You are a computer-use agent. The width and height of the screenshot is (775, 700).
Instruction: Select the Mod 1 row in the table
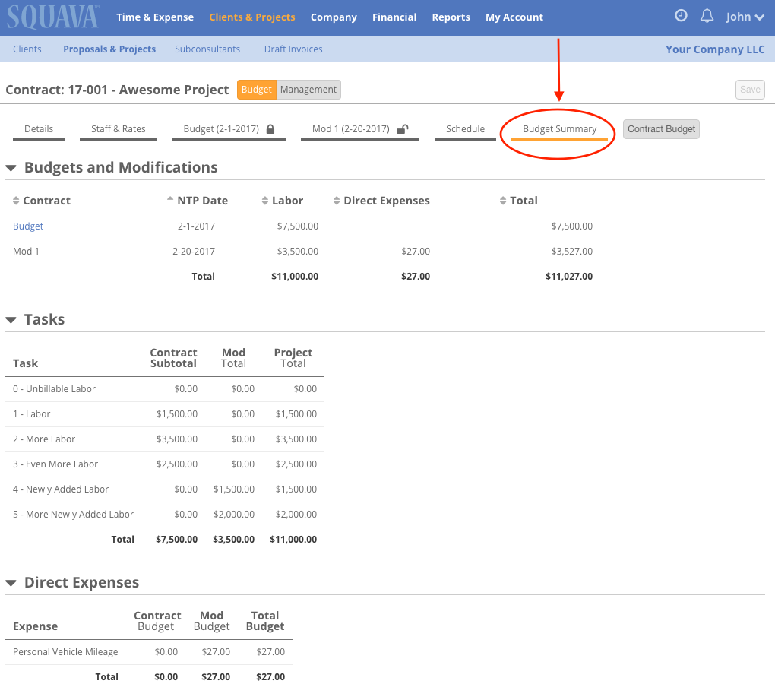pos(26,251)
